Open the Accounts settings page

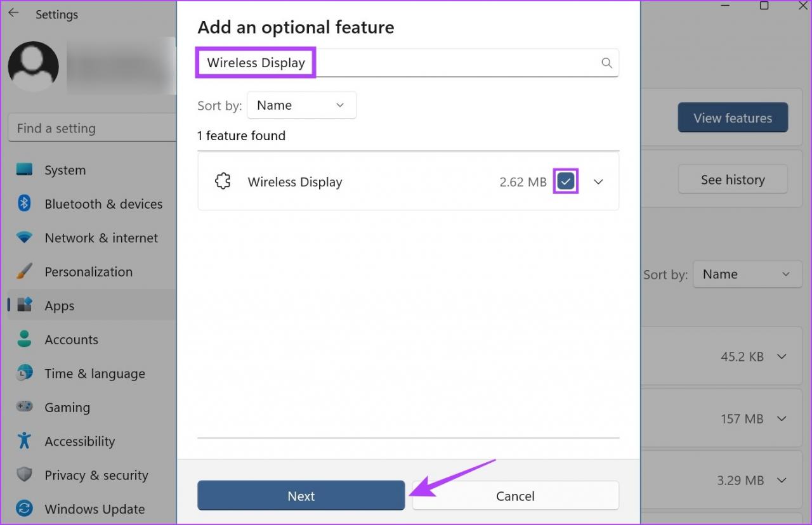(x=71, y=339)
